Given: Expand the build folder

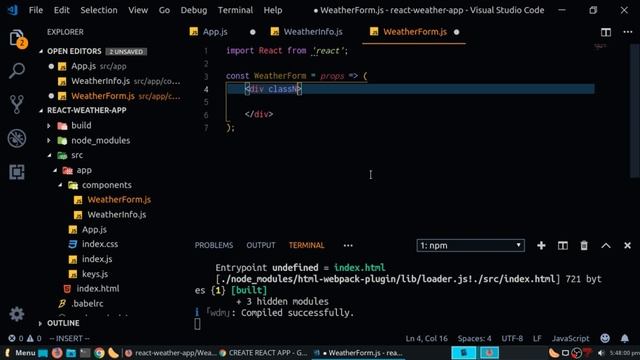Looking at the screenshot, I should click(x=81, y=125).
